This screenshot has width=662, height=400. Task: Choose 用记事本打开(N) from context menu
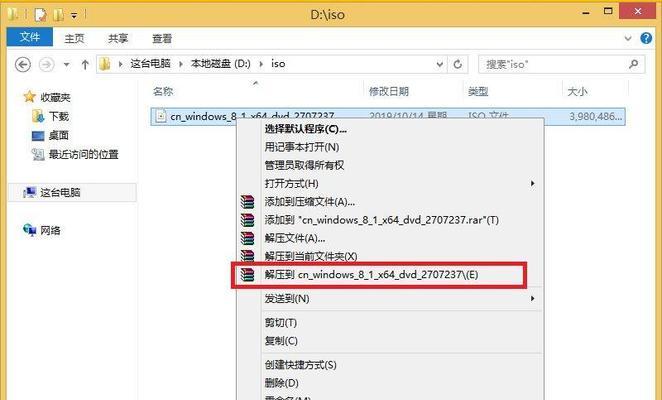click(x=302, y=147)
